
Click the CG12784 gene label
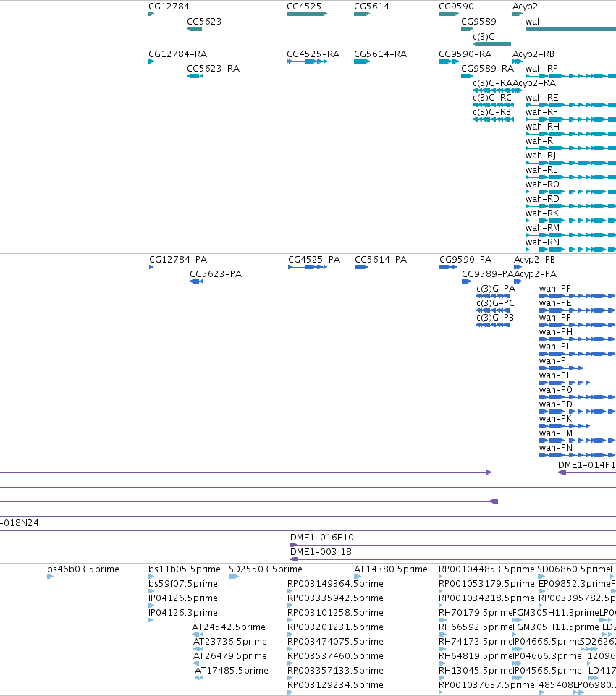[169, 7]
